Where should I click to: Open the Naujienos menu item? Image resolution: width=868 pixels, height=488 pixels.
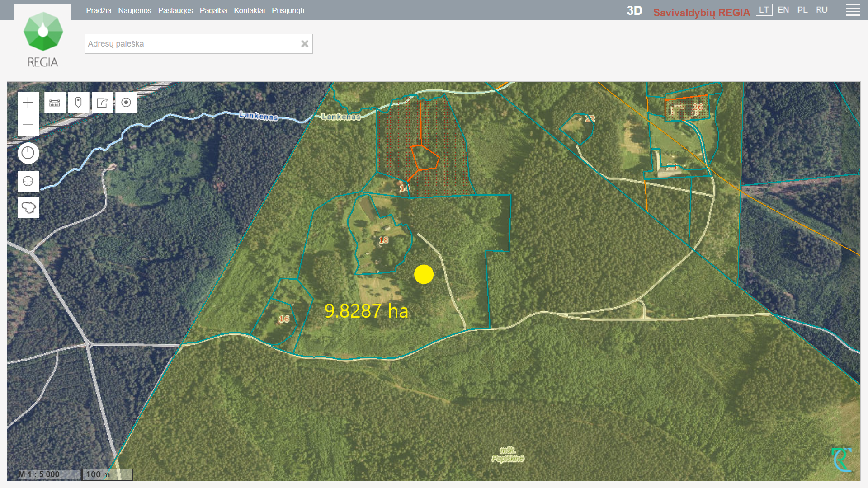135,10
